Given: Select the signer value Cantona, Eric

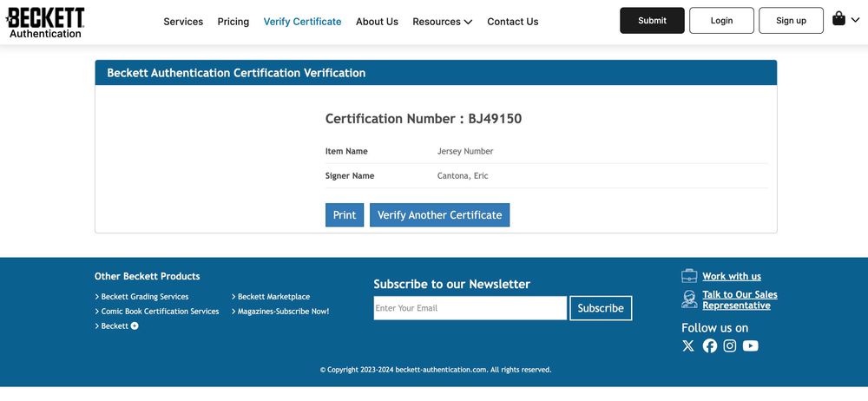Looking at the screenshot, I should pyautogui.click(x=463, y=175).
